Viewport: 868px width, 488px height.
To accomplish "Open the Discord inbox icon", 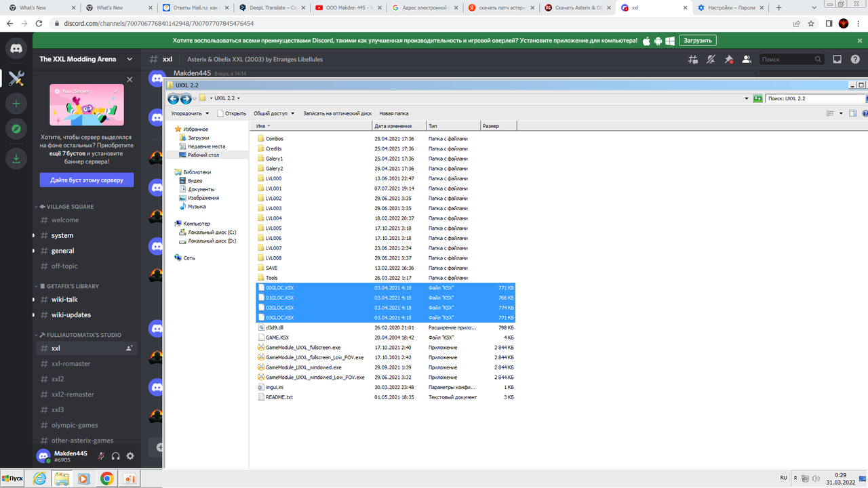I will pyautogui.click(x=837, y=59).
